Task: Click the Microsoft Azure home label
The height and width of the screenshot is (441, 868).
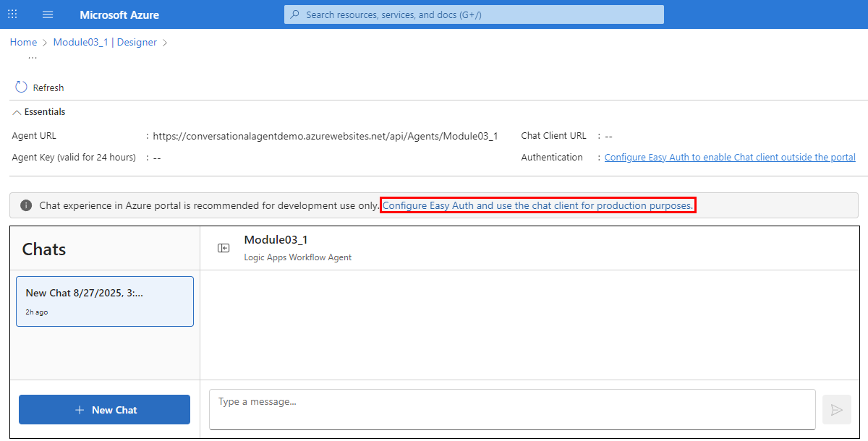Action: point(119,14)
